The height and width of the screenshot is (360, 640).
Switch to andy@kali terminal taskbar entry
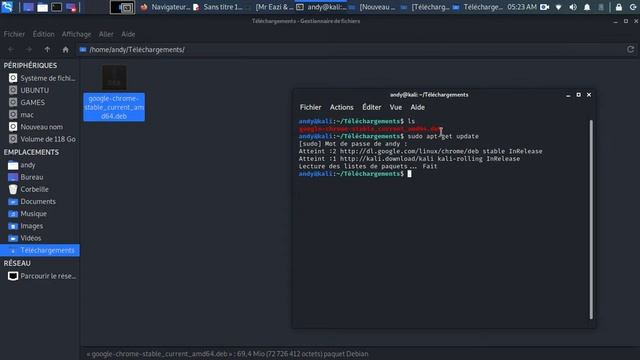coord(321,7)
